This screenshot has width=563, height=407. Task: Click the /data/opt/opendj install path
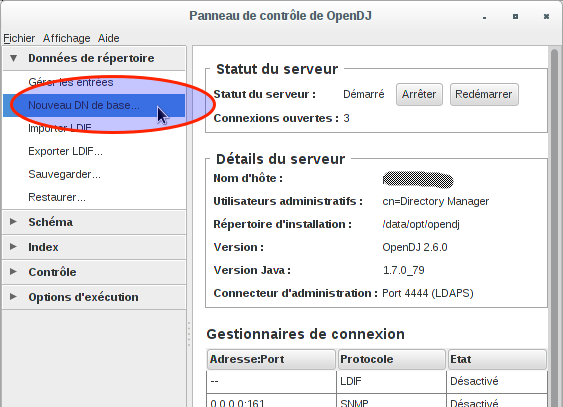coord(421,224)
